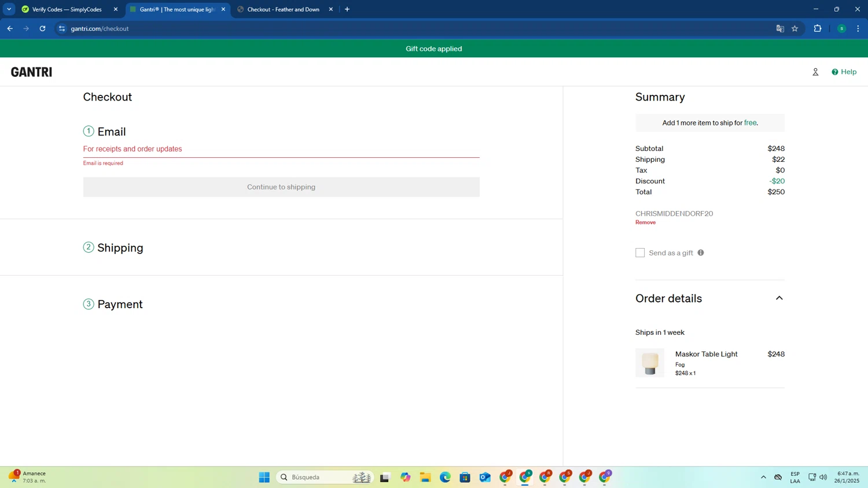Open Outlook from taskbar
The width and height of the screenshot is (868, 488).
point(485,477)
